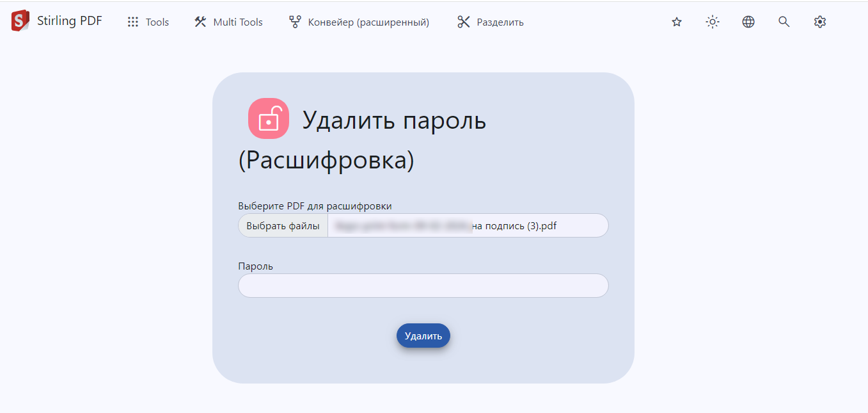Go to the Разделить text link
Image resolution: width=868 pixels, height=413 pixels.
pos(500,22)
